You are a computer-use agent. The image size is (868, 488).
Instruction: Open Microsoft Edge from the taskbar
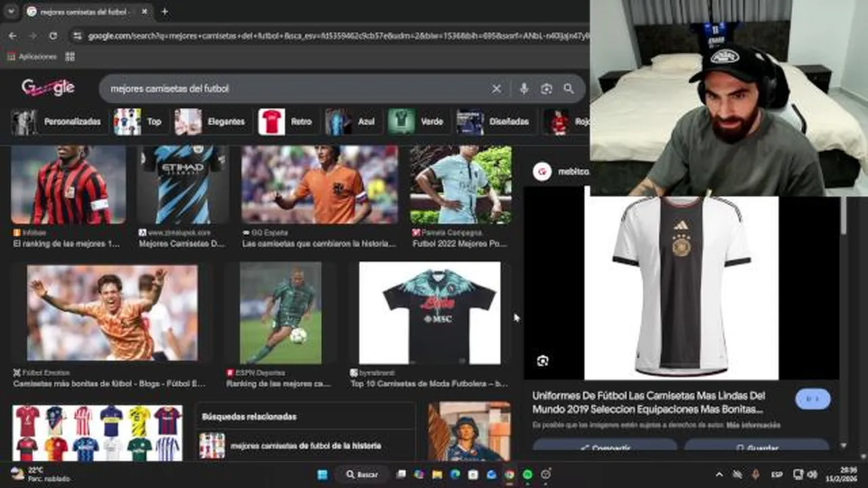[455, 474]
